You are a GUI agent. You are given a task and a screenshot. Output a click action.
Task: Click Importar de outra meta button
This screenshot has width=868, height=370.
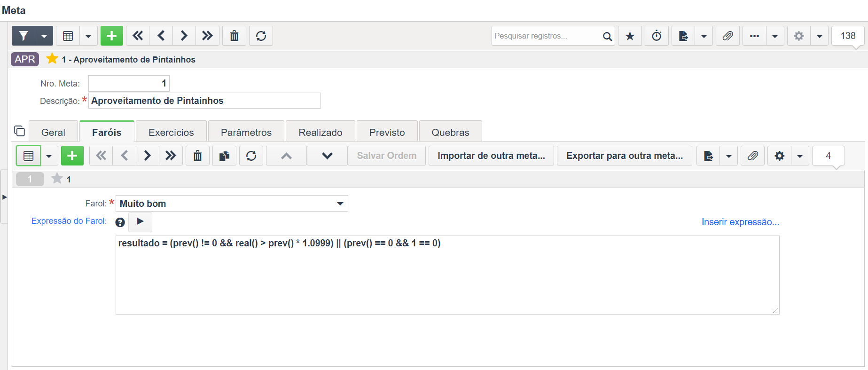(x=491, y=156)
